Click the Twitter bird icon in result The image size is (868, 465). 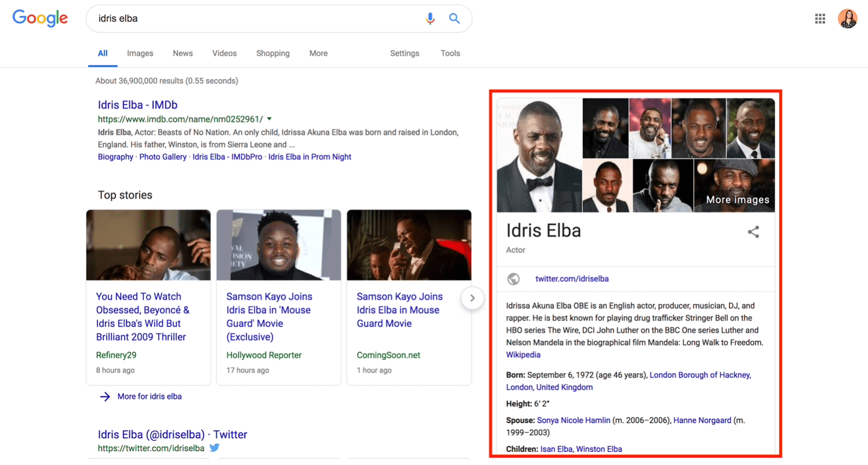(214, 448)
